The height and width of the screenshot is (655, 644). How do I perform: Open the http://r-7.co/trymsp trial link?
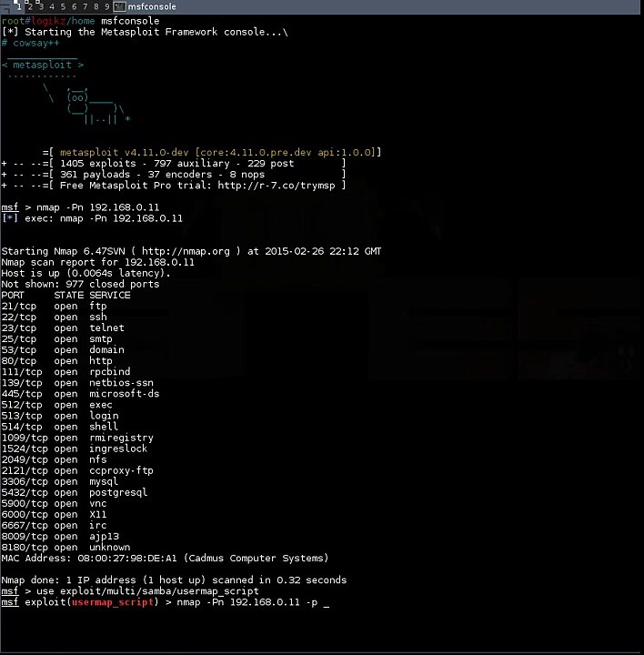276,186
